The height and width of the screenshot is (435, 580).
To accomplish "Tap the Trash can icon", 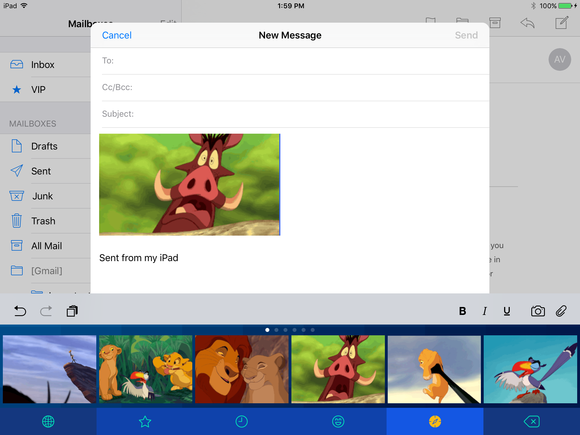I will tap(17, 220).
